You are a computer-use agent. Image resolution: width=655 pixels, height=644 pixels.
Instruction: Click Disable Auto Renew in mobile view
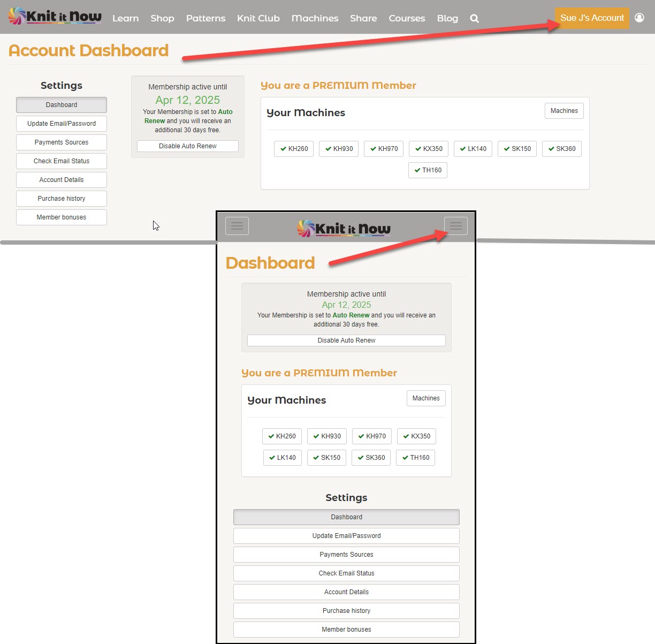pos(346,340)
